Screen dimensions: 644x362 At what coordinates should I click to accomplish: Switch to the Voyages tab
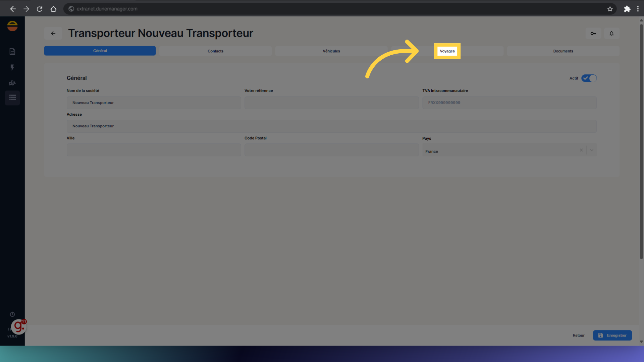447,51
